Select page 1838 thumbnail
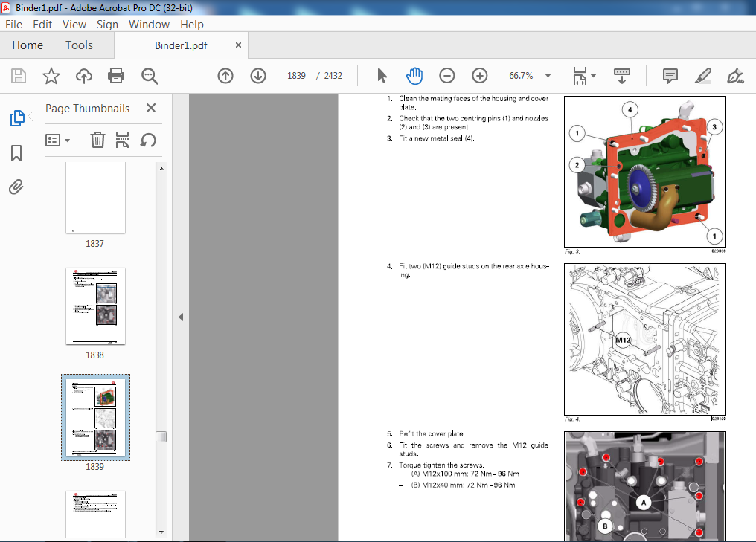Viewport: 756px width, 542px height. coord(95,306)
